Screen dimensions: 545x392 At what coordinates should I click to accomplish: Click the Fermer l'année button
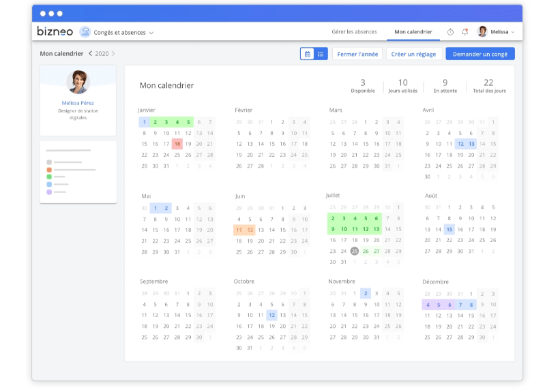pyautogui.click(x=357, y=54)
